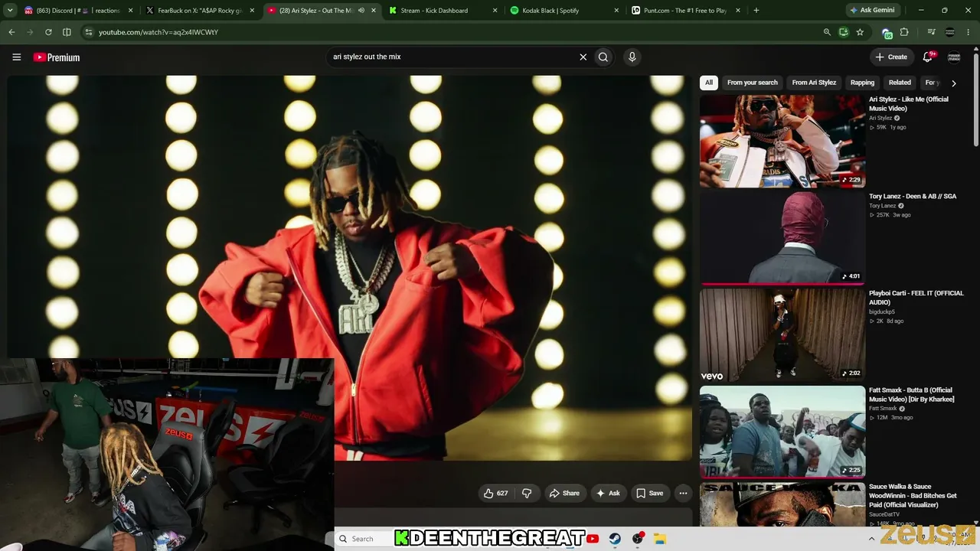This screenshot has height=551, width=980.
Task: Switch to the Punt.com tab
Action: point(684,11)
